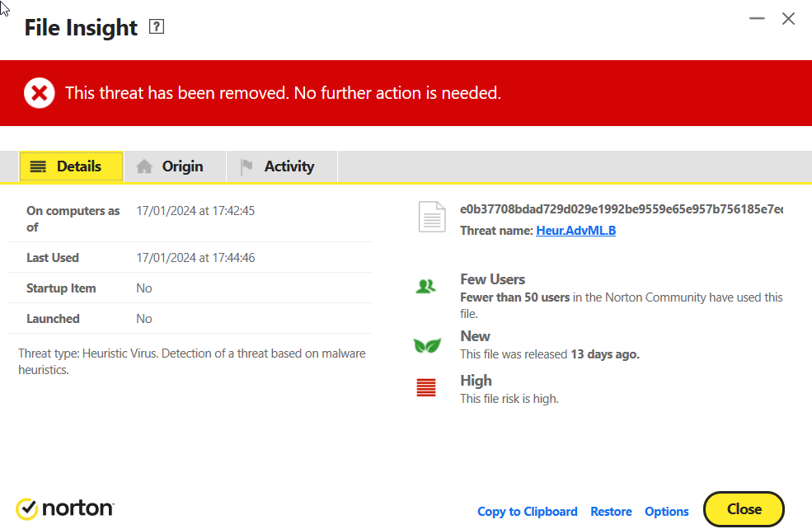Click the Norton checkmark logo
Image resolution: width=812 pixels, height=529 pixels.
click(x=26, y=509)
